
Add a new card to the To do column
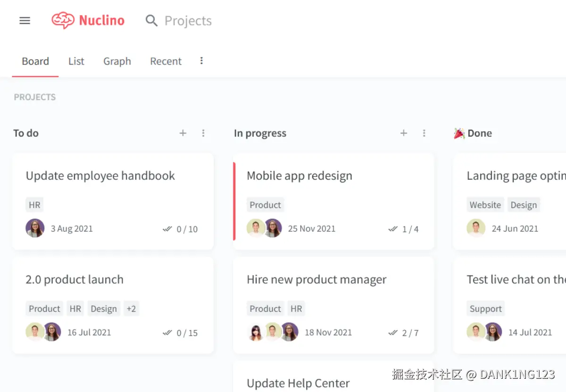click(183, 133)
